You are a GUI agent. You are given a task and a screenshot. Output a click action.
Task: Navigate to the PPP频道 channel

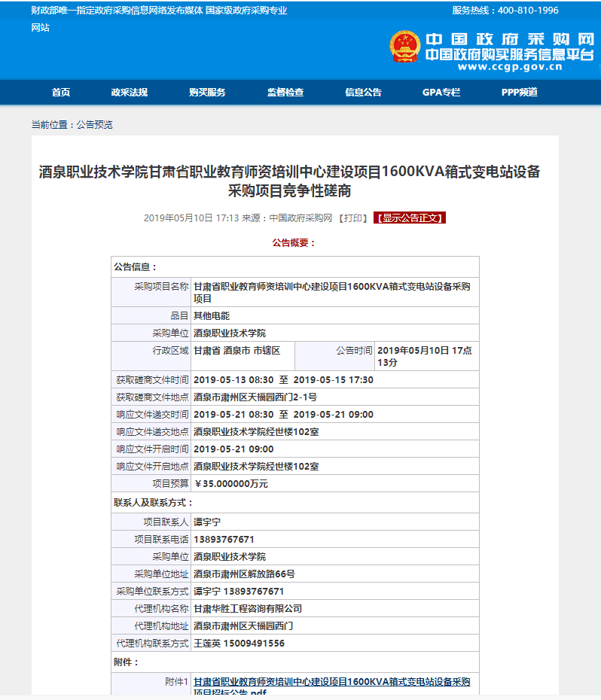point(520,93)
